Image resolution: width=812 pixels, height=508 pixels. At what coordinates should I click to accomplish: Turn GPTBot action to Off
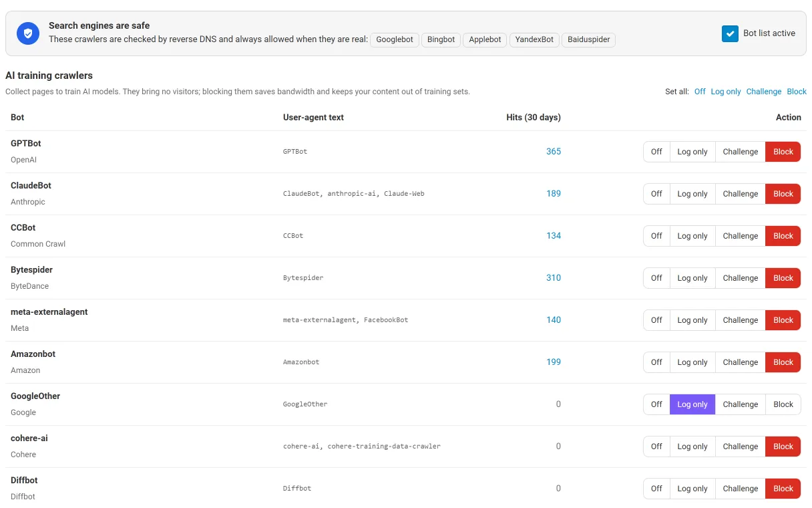pos(656,152)
